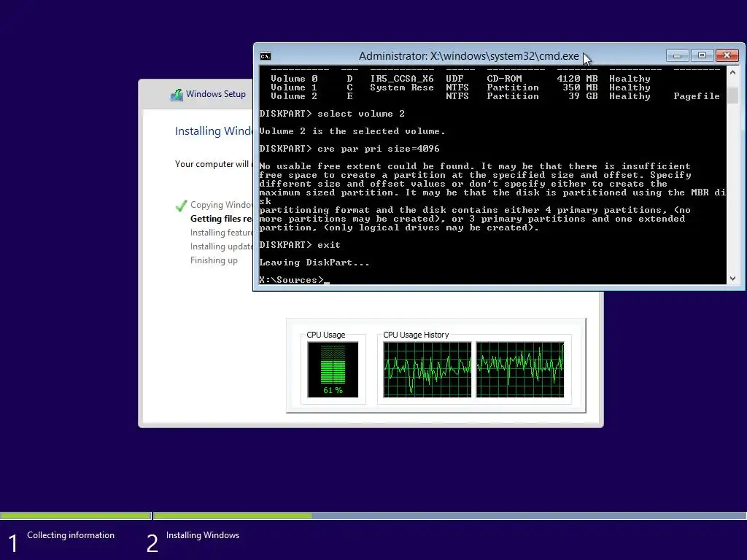747x560 pixels.
Task: Click the cmd scrollbar up arrow
Action: [732, 72]
